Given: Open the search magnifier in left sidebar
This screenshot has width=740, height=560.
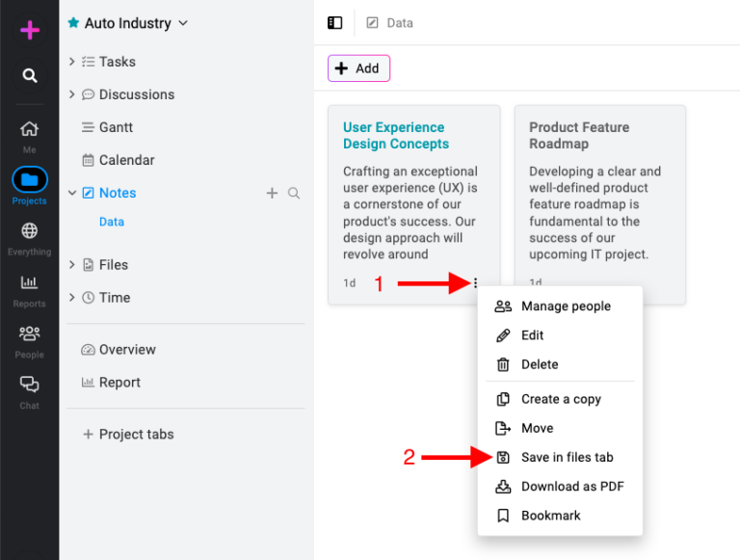Looking at the screenshot, I should 30,75.
